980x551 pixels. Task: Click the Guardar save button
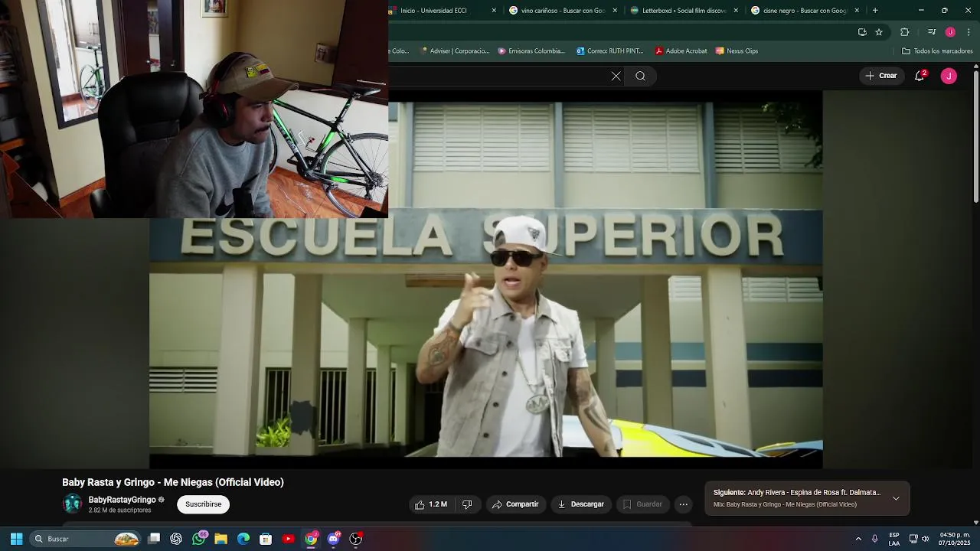tap(642, 504)
